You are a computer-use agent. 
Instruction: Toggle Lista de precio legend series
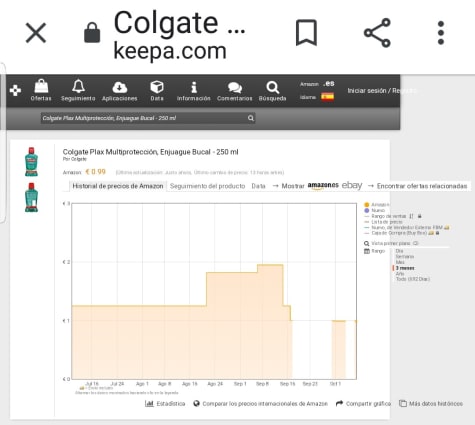pos(383,222)
